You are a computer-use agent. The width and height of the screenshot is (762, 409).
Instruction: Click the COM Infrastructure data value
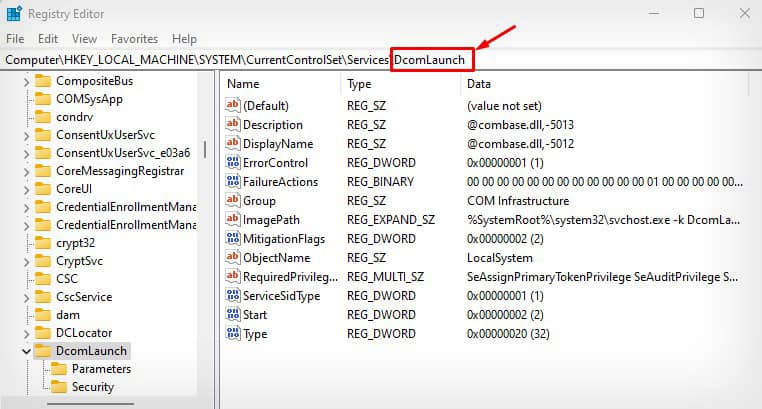click(x=518, y=201)
